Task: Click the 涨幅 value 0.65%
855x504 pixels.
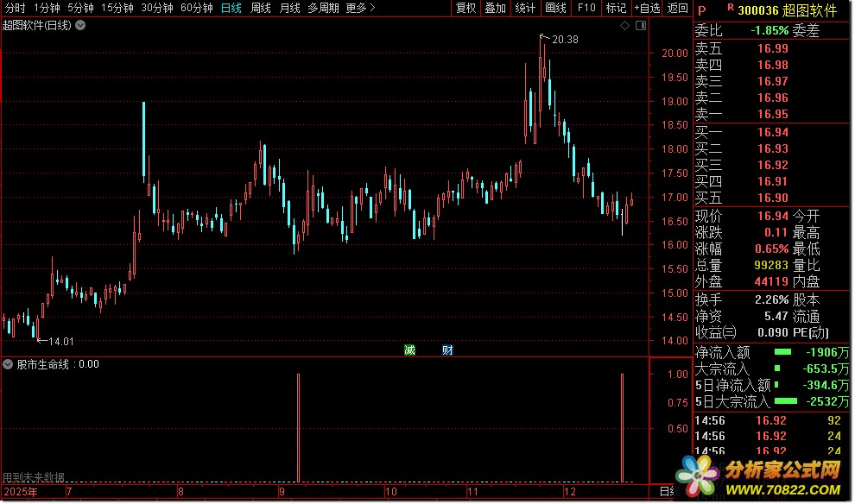Action: (x=771, y=249)
